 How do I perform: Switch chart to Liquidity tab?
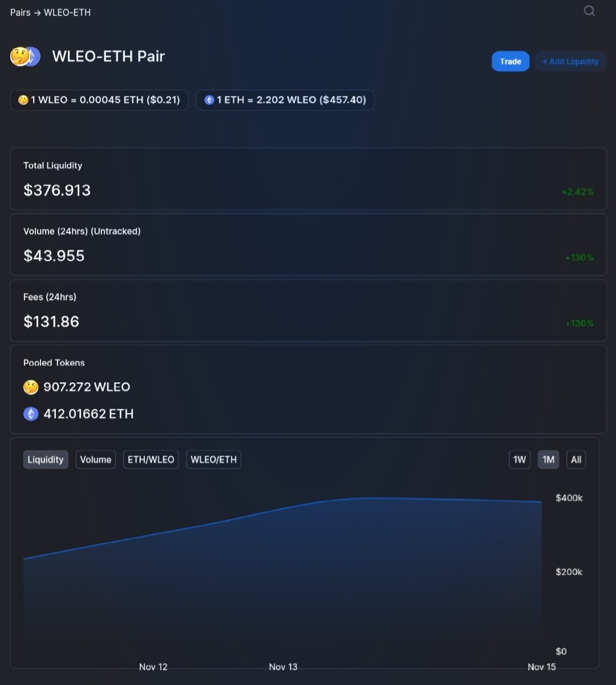[x=46, y=460]
